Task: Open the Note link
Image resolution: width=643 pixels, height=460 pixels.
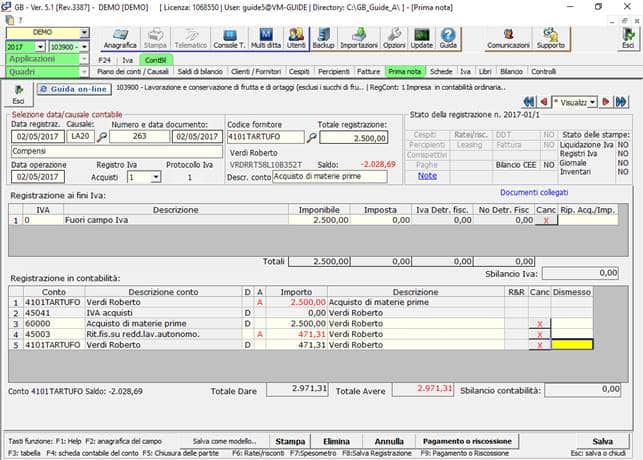Action: [427, 176]
